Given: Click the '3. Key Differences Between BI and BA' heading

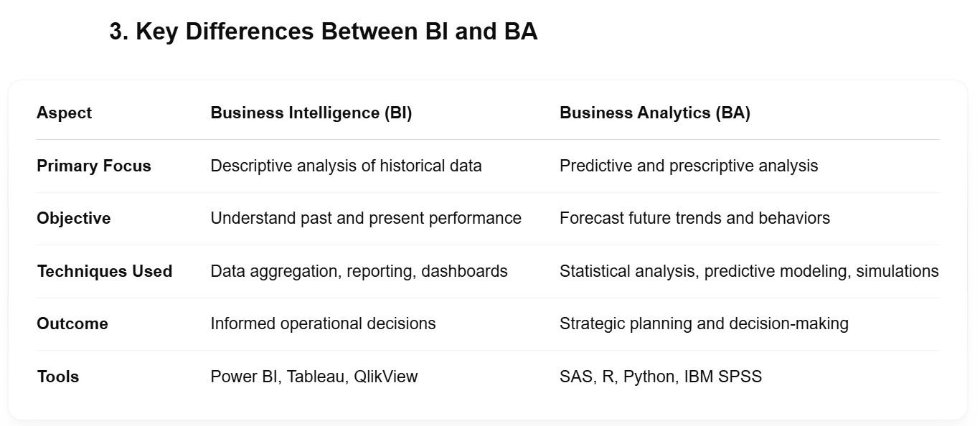Looking at the screenshot, I should [x=324, y=32].
